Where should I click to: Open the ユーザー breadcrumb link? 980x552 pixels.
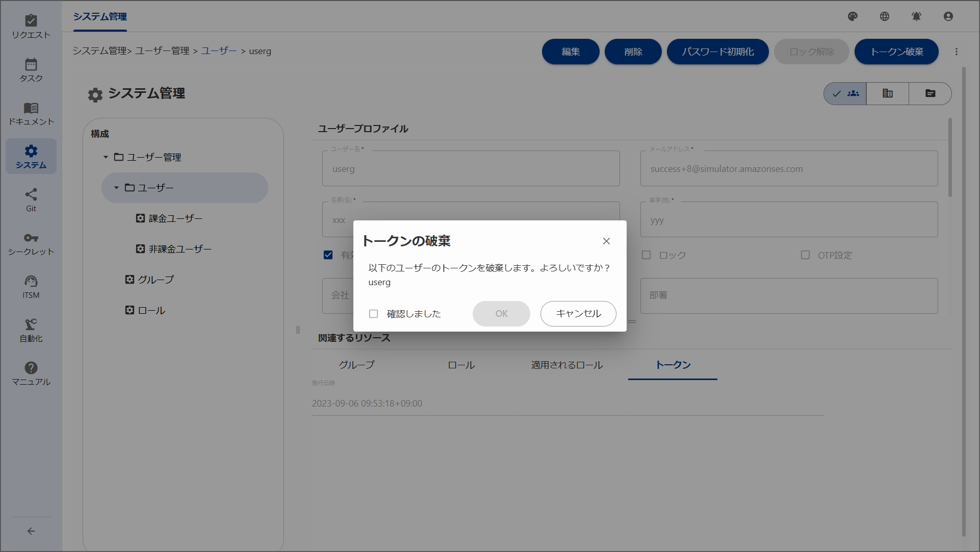(x=219, y=51)
